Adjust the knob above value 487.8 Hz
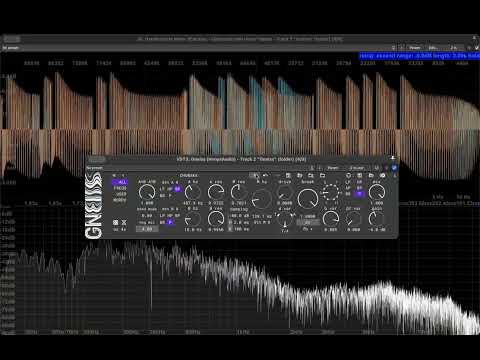The image size is (480, 360). coord(193,192)
